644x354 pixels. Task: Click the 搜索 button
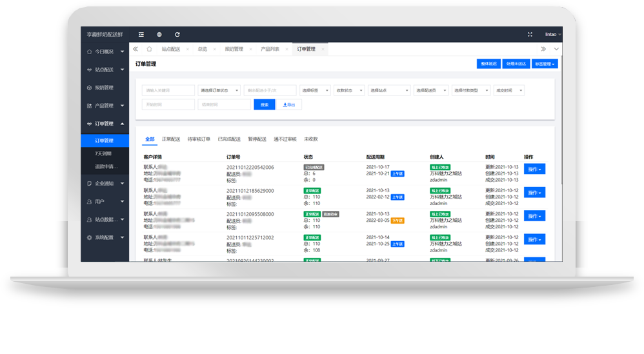[x=265, y=104]
